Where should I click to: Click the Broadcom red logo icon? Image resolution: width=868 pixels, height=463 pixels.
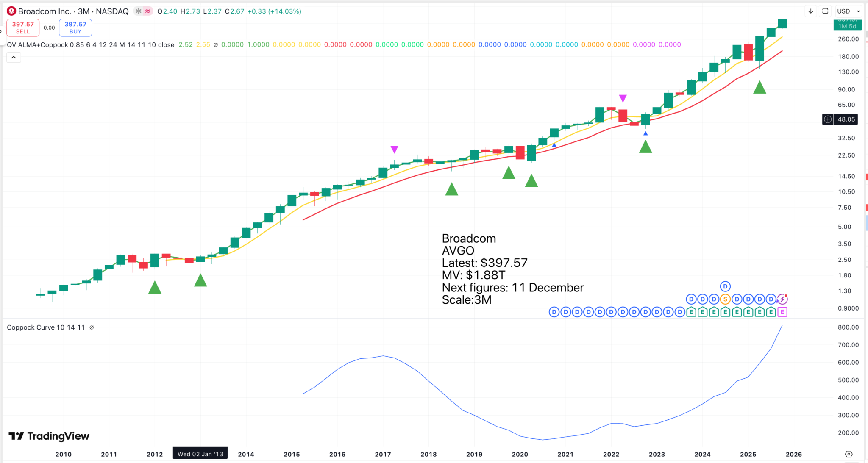click(x=11, y=11)
